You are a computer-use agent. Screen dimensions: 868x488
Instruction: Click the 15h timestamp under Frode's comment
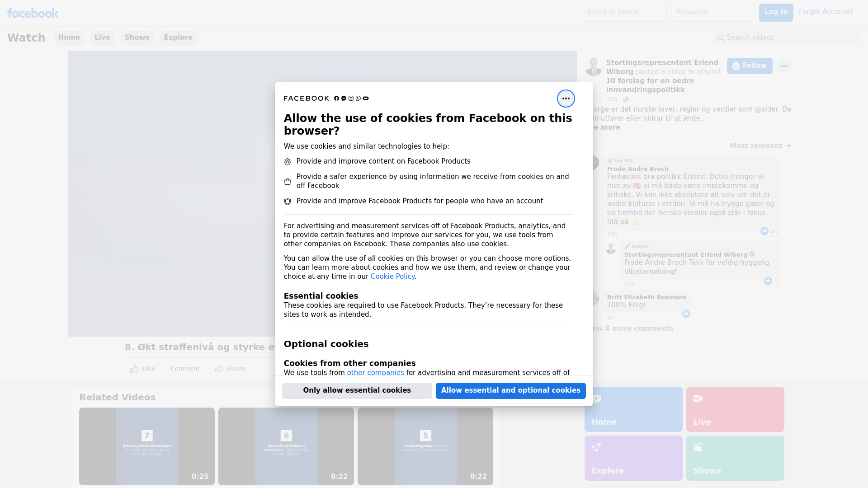point(612,235)
